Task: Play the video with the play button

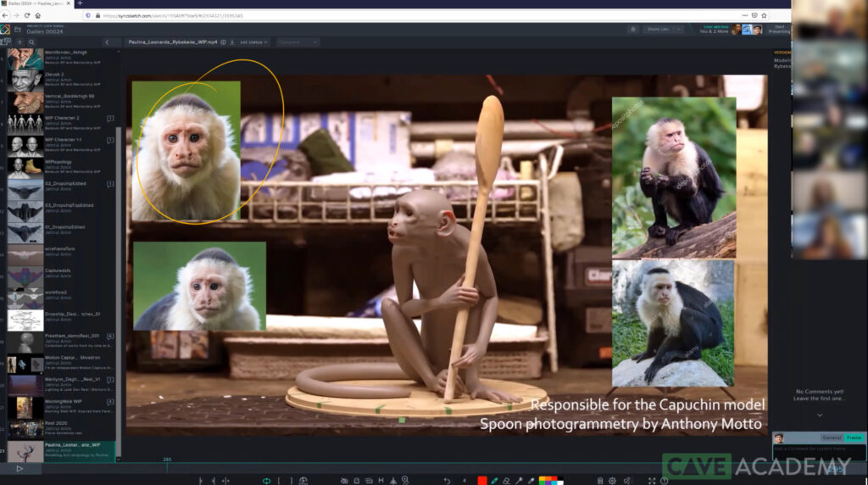Action: point(19,469)
